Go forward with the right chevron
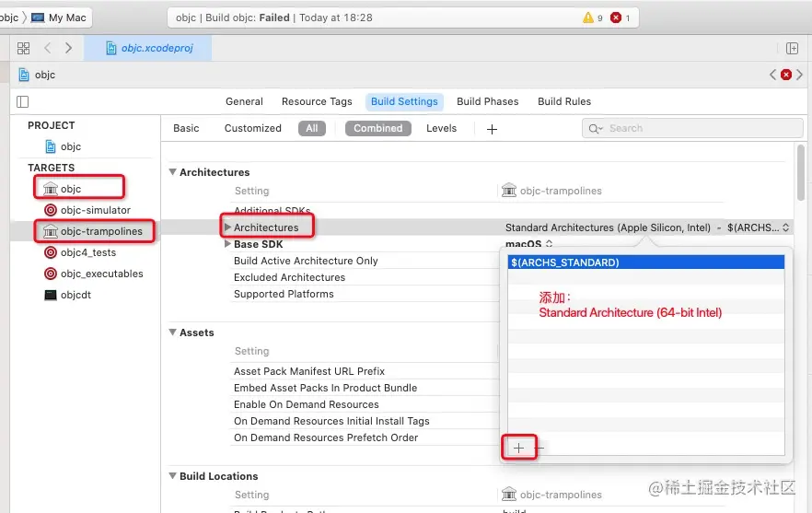 coord(69,48)
